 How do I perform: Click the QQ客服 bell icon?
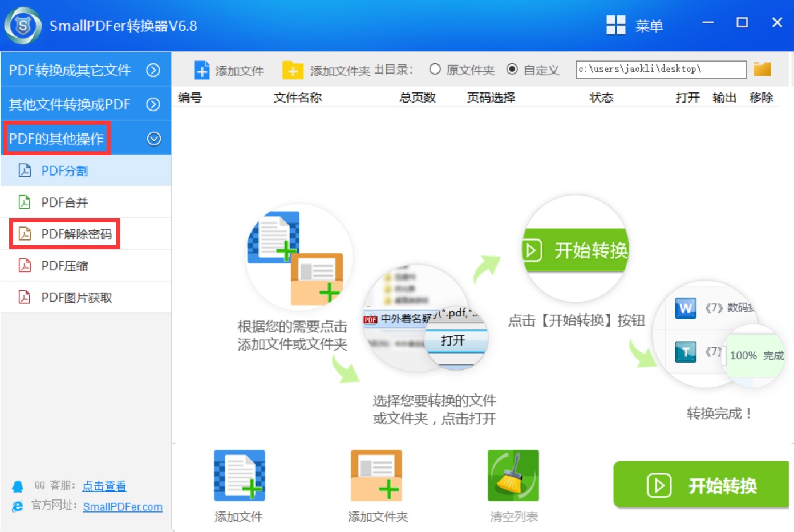click(18, 486)
